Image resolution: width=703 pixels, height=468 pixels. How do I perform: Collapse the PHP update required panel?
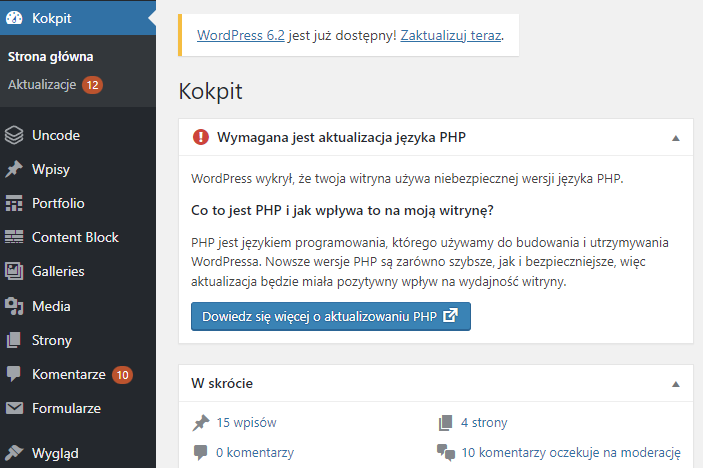coord(675,138)
